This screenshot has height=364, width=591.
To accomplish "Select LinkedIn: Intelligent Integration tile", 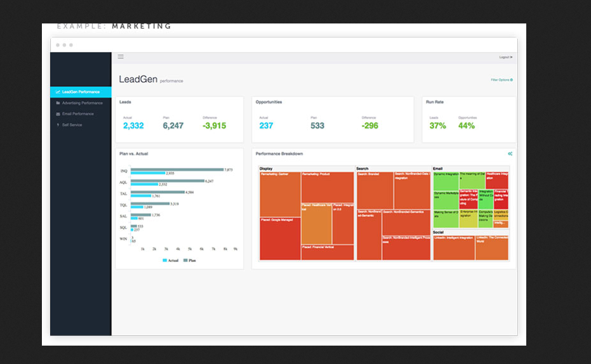I will [453, 248].
